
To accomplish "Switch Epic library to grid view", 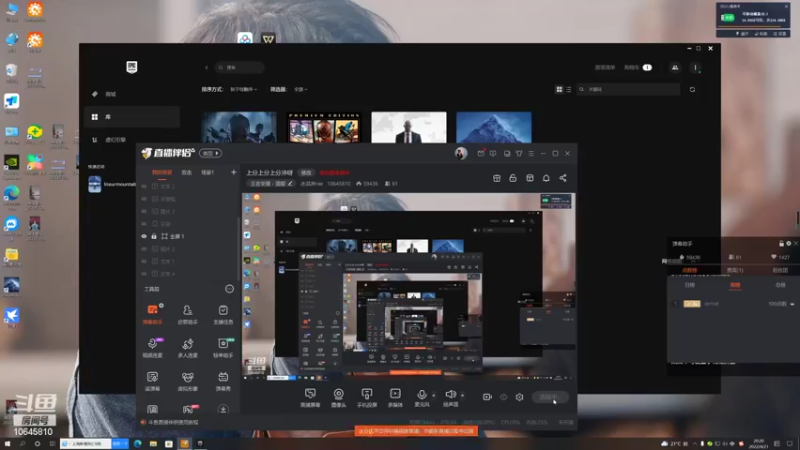I will [x=559, y=89].
